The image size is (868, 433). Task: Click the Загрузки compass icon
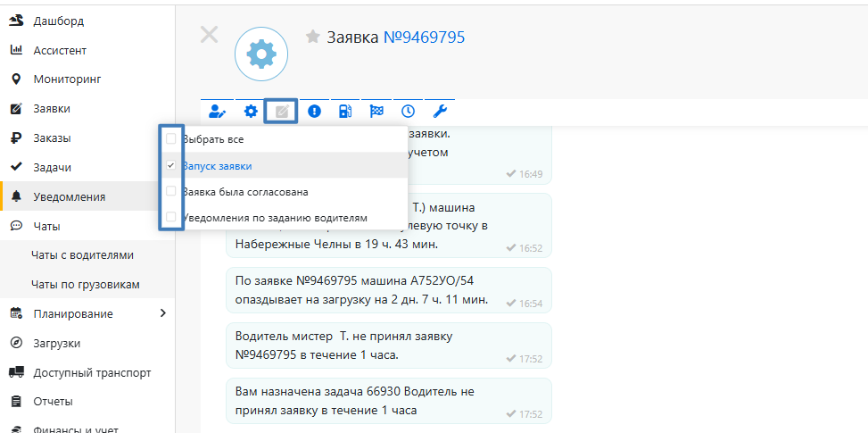pyautogui.click(x=16, y=343)
